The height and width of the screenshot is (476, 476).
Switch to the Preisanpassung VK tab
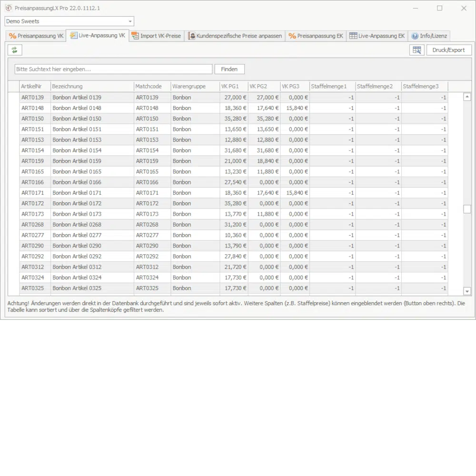(36, 36)
